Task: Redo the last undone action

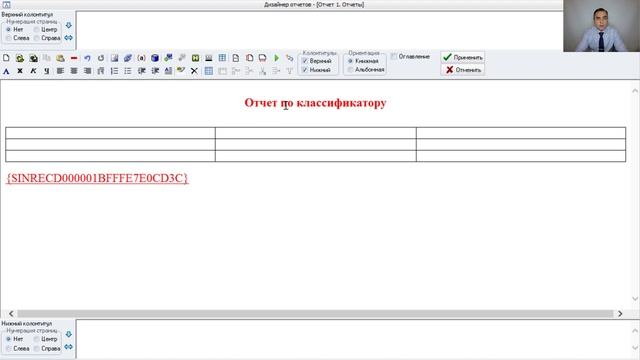Action: (101, 58)
